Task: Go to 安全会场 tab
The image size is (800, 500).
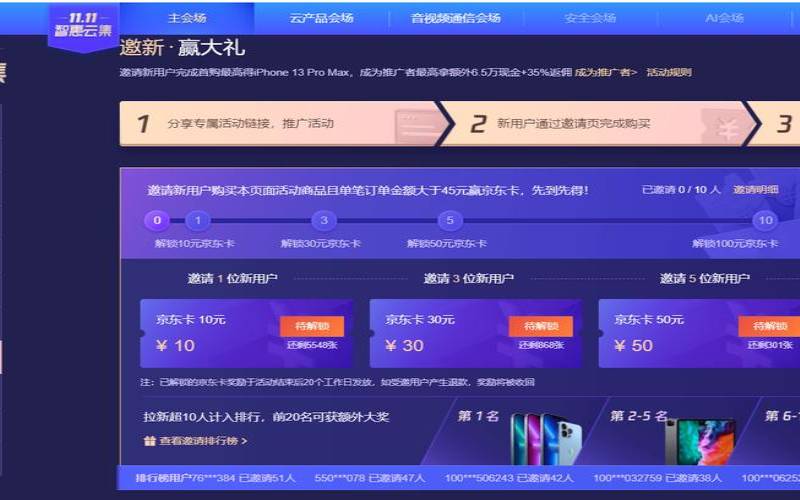Action: [x=590, y=18]
